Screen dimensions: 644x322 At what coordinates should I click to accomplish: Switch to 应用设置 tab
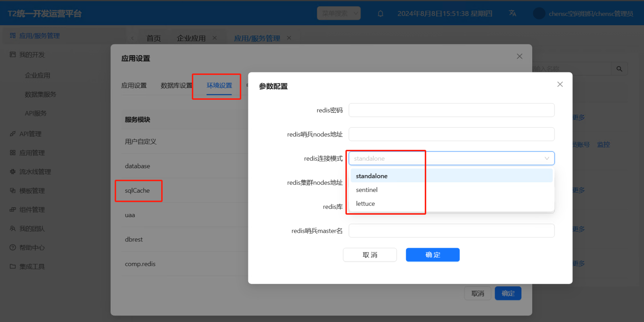coord(134,85)
